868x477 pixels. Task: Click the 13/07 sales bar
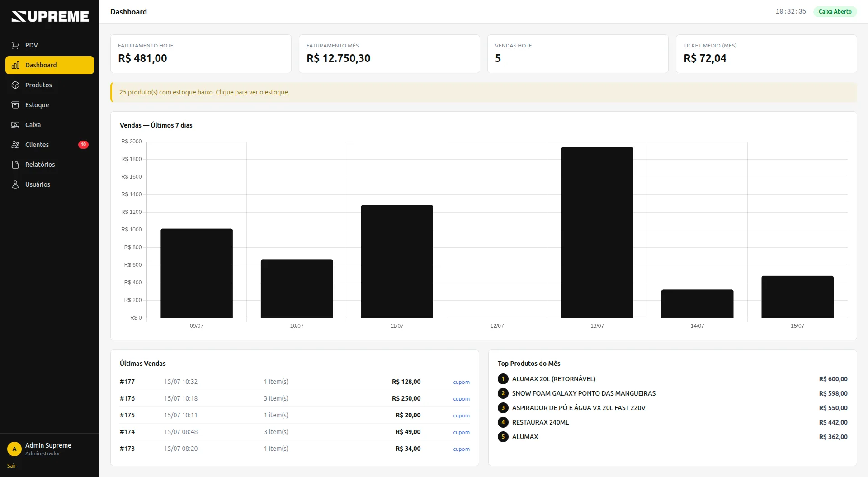point(597,232)
